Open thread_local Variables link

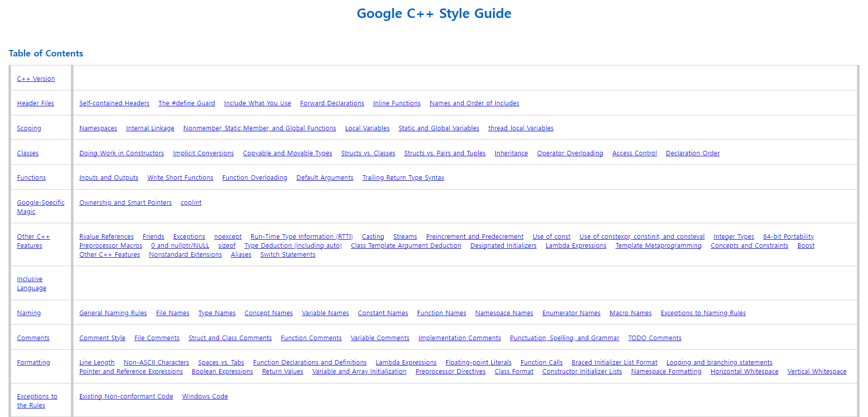[x=521, y=128]
